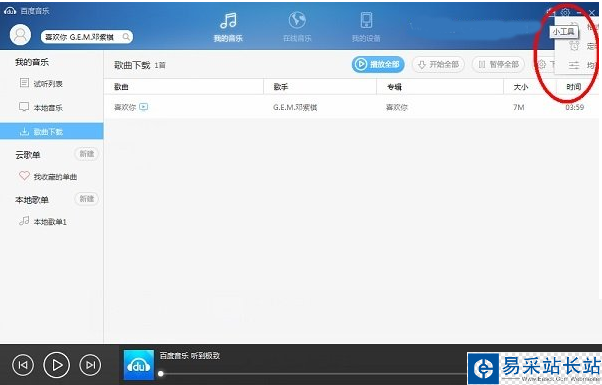Viewport: 602px width, 385px height.
Task: Click album 喜欢你 in the 专辑 column
Action: click(x=397, y=107)
